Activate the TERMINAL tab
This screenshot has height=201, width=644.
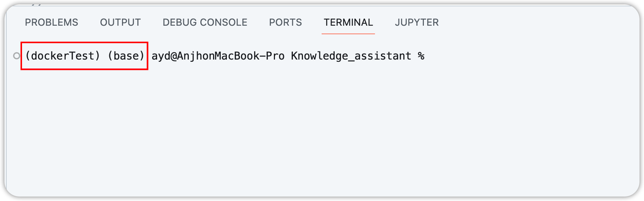pos(348,22)
